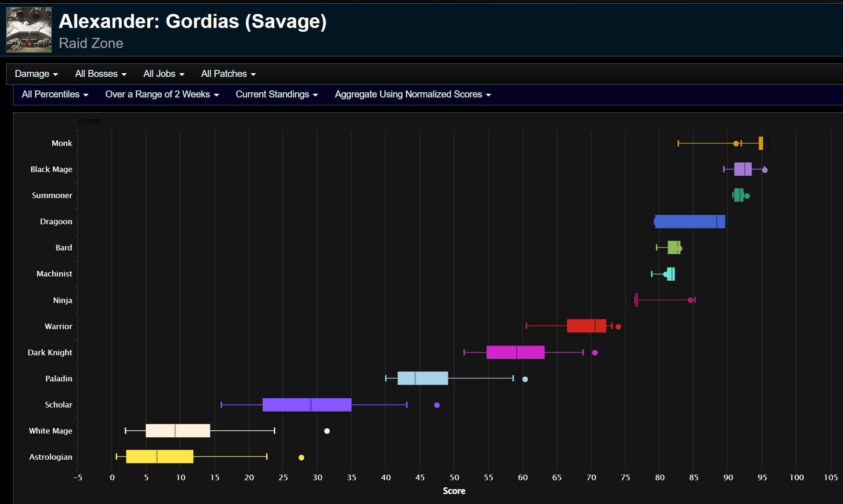Screen dimensions: 843x504
Task: Expand the Over a Range of 2 Weeks dropdown
Action: [x=162, y=94]
